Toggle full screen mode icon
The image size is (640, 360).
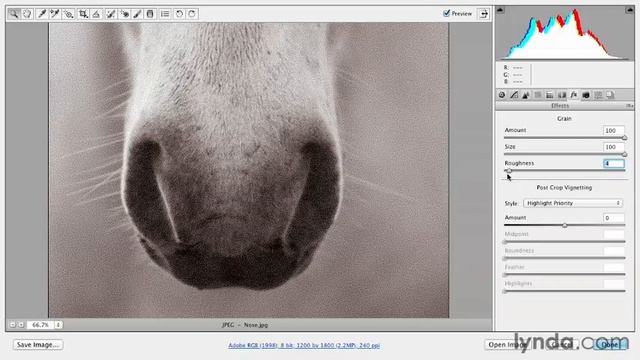click(x=484, y=14)
